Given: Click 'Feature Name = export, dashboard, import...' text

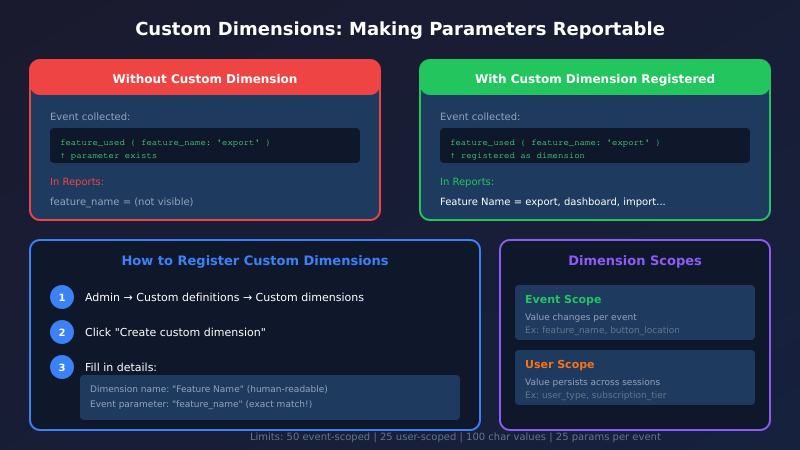Looking at the screenshot, I should [x=553, y=202].
